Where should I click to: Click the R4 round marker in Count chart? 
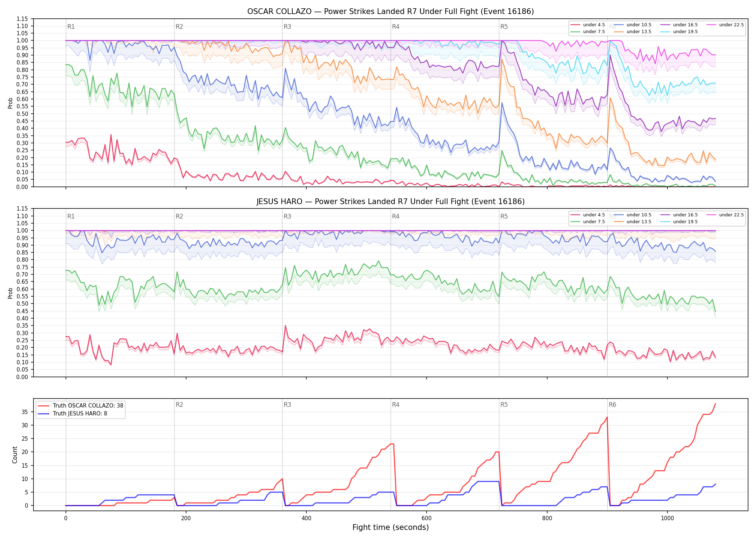396,405
